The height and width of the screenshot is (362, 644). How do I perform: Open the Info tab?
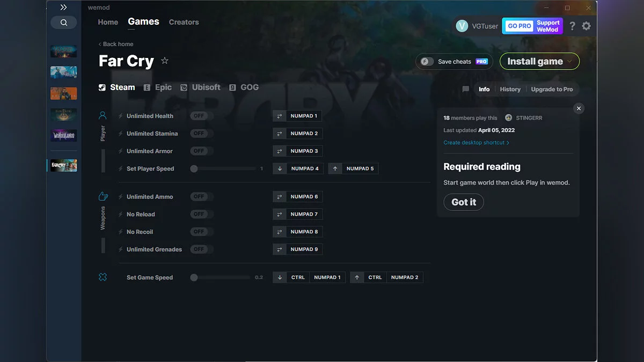[484, 90]
